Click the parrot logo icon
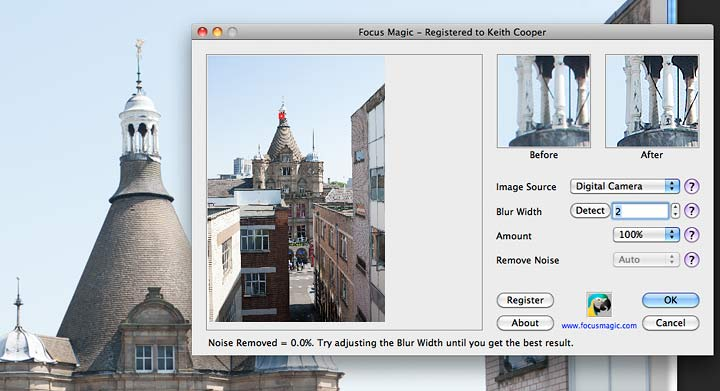Viewport: 720px width, 391px height. pyautogui.click(x=599, y=305)
